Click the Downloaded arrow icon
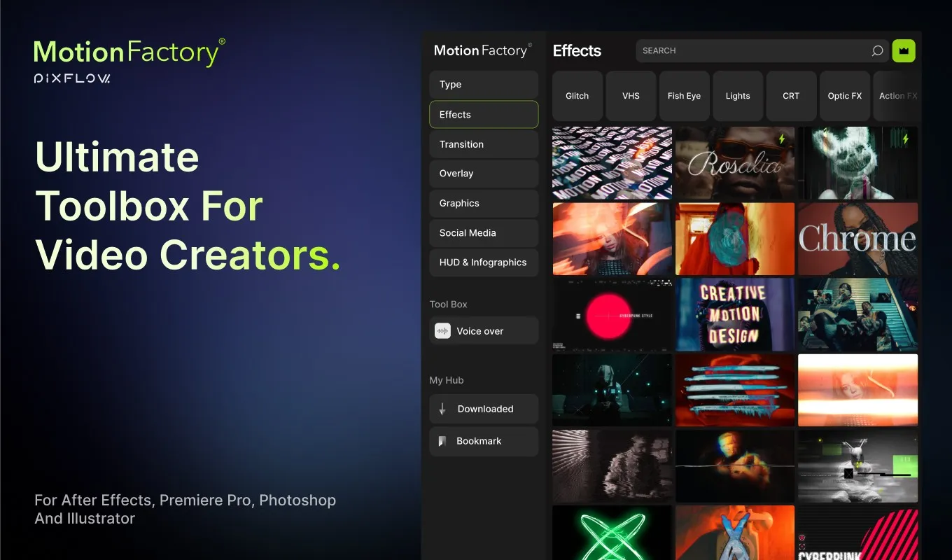Screen dimensions: 952x560 [442, 409]
